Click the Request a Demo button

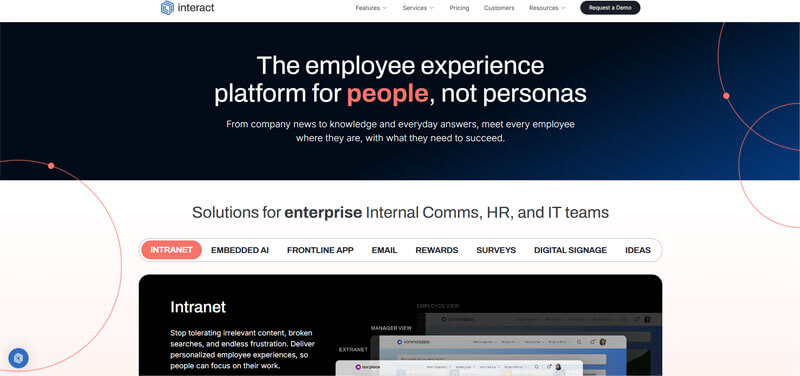pos(610,8)
